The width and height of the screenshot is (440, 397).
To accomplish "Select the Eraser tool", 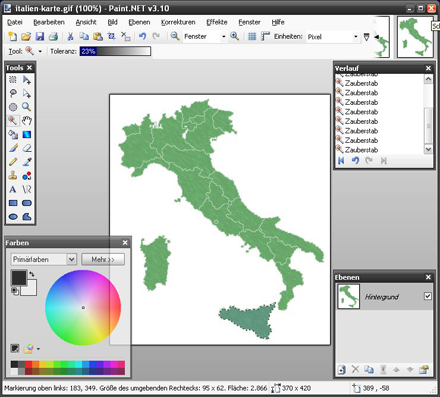I will [x=27, y=148].
